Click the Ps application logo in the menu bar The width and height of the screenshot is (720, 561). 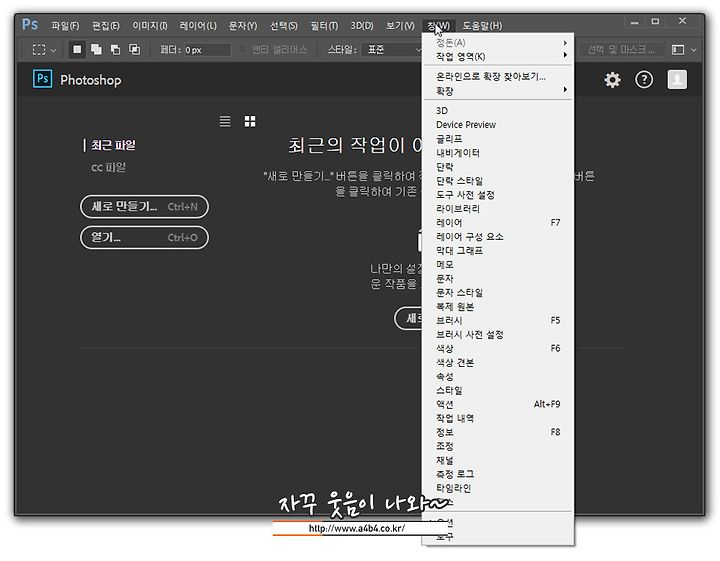pyautogui.click(x=30, y=24)
